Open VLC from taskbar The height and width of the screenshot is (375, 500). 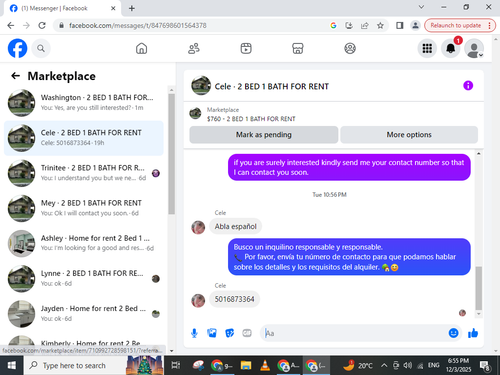point(265,365)
